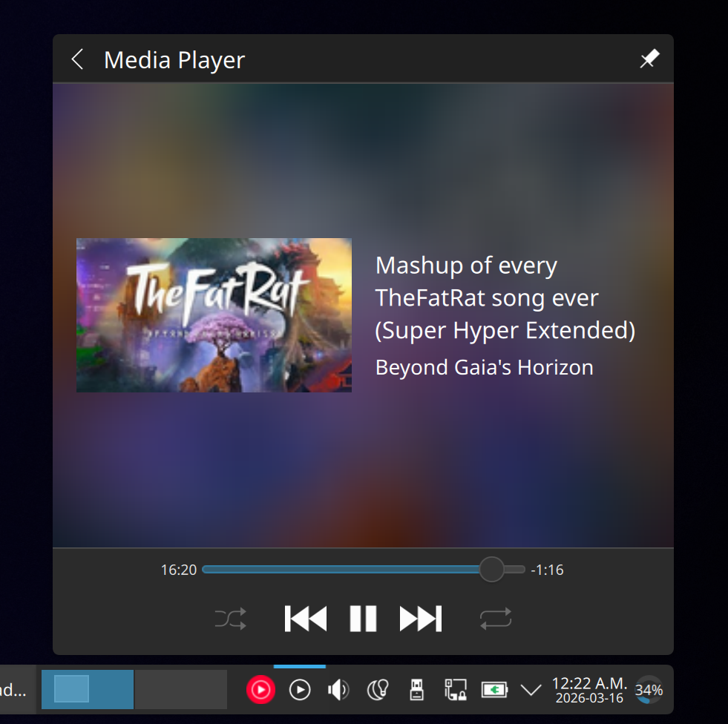Pause the current song

[363, 619]
